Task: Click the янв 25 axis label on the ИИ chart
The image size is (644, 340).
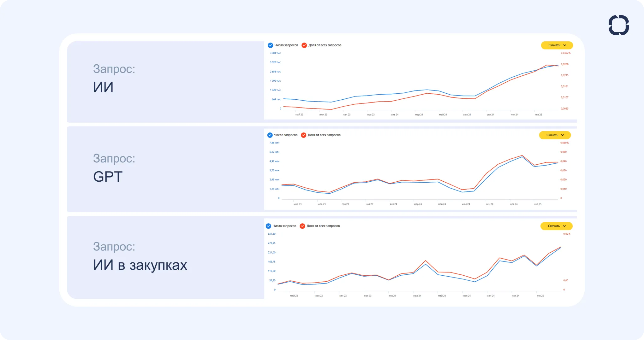Action: [538, 114]
